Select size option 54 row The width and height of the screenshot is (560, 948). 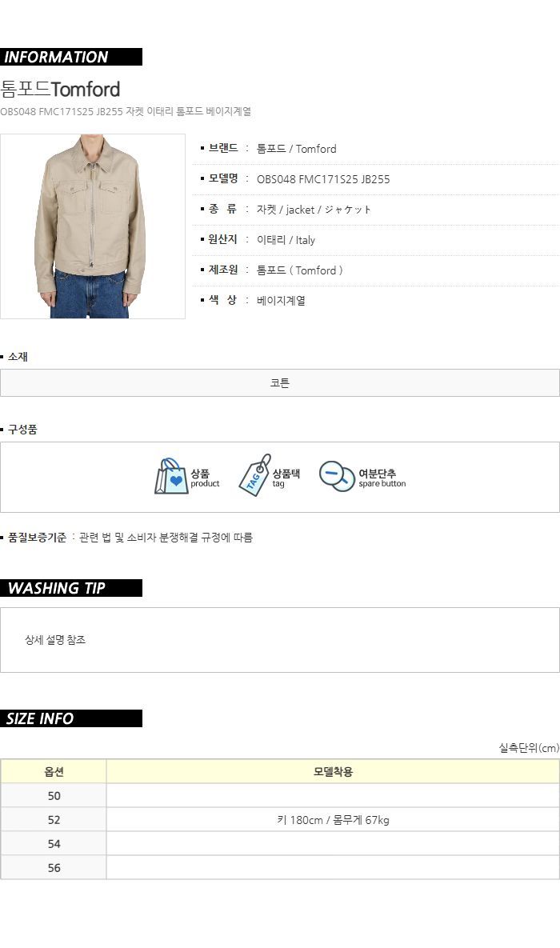(x=280, y=843)
